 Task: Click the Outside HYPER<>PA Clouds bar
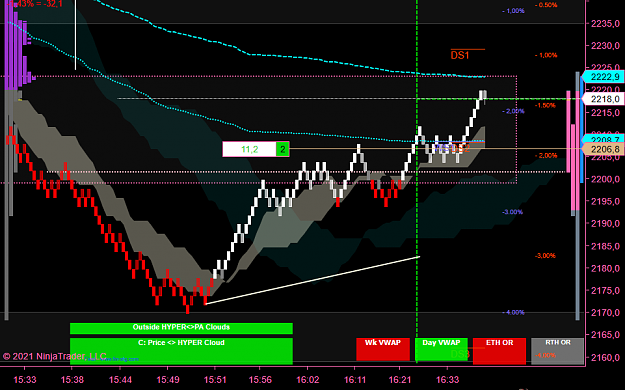(181, 328)
